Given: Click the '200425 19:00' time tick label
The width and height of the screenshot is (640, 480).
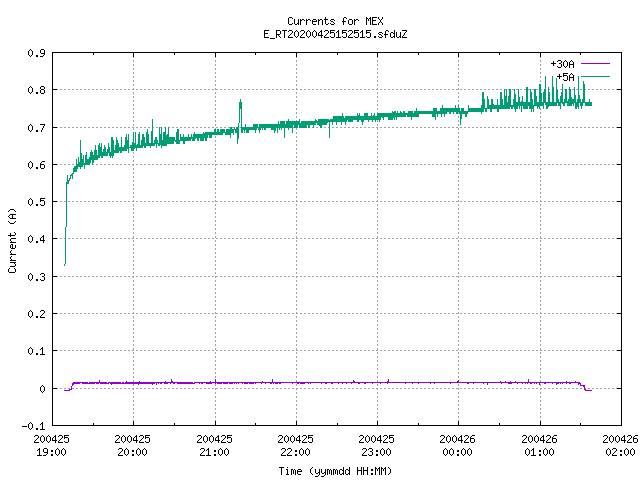Looking at the screenshot, I should (x=51, y=446).
